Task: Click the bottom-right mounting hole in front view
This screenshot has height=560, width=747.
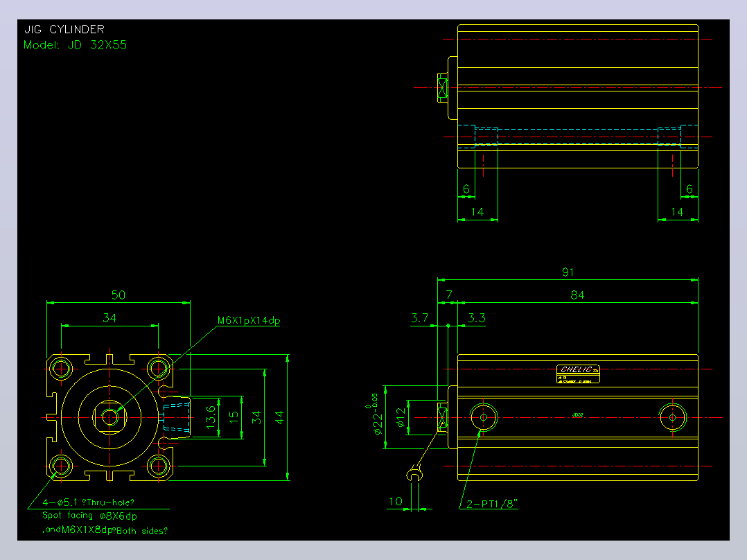Action: coord(158,466)
